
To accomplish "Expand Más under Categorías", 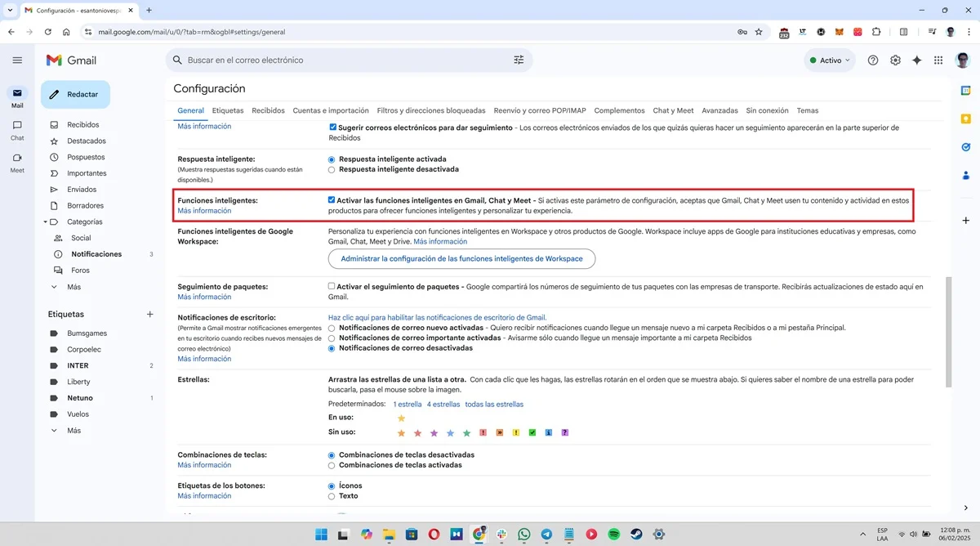I will coord(74,287).
